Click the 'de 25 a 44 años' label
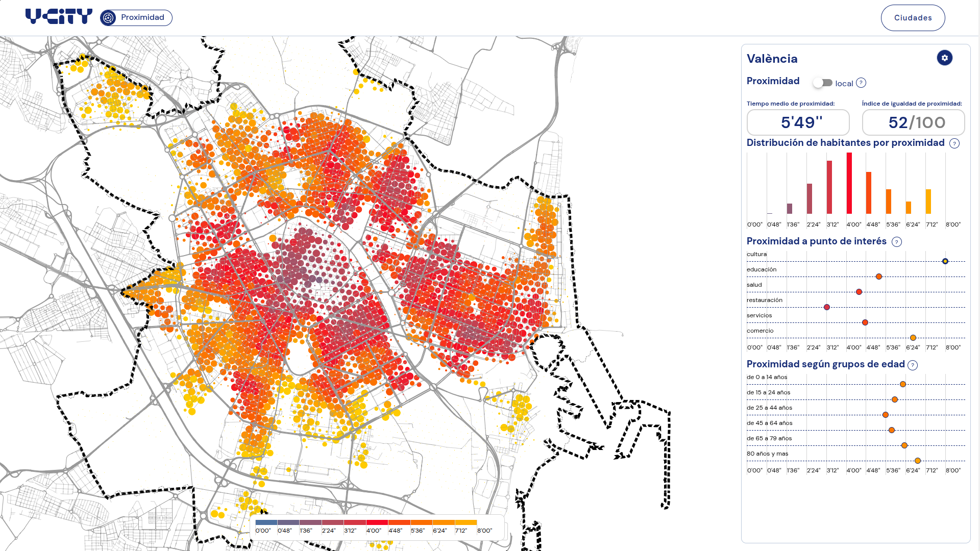Image resolution: width=980 pixels, height=551 pixels. coord(770,408)
